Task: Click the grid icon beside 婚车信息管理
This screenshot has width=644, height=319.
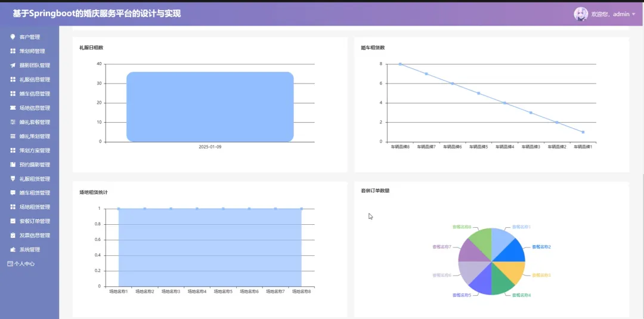Action: [x=13, y=94]
